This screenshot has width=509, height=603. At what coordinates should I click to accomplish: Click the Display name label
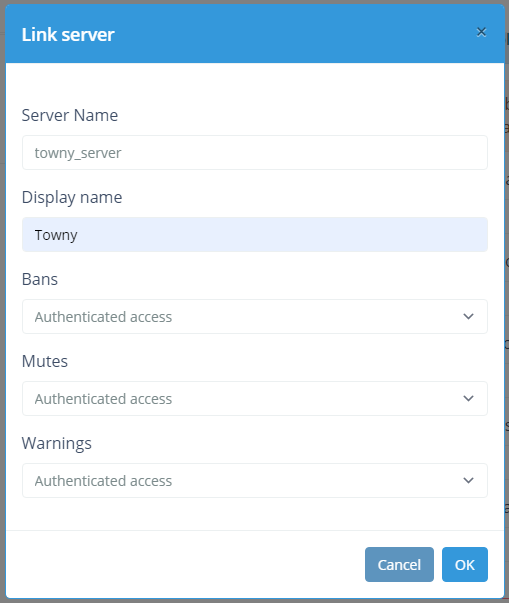pos(72,198)
